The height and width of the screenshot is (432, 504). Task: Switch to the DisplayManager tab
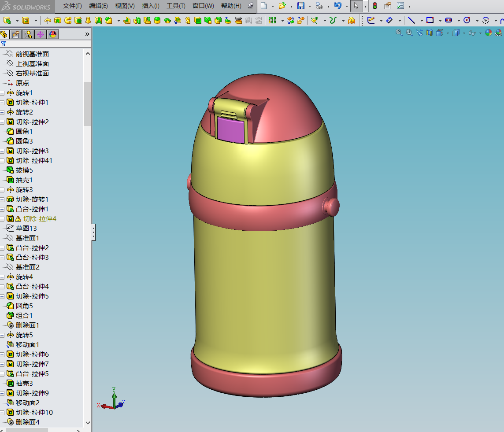[53, 34]
